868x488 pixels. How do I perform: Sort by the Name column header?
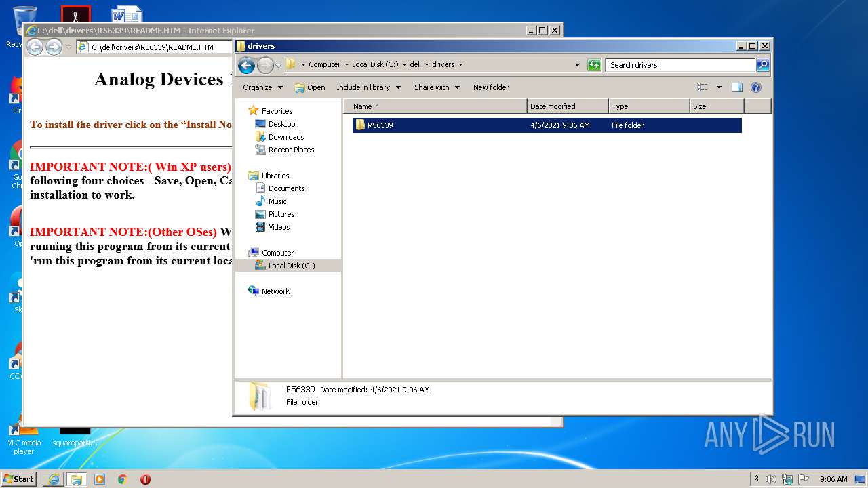(435, 106)
